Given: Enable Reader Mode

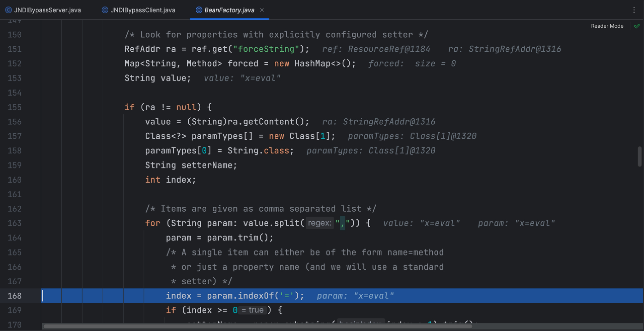Looking at the screenshot, I should tap(607, 26).
